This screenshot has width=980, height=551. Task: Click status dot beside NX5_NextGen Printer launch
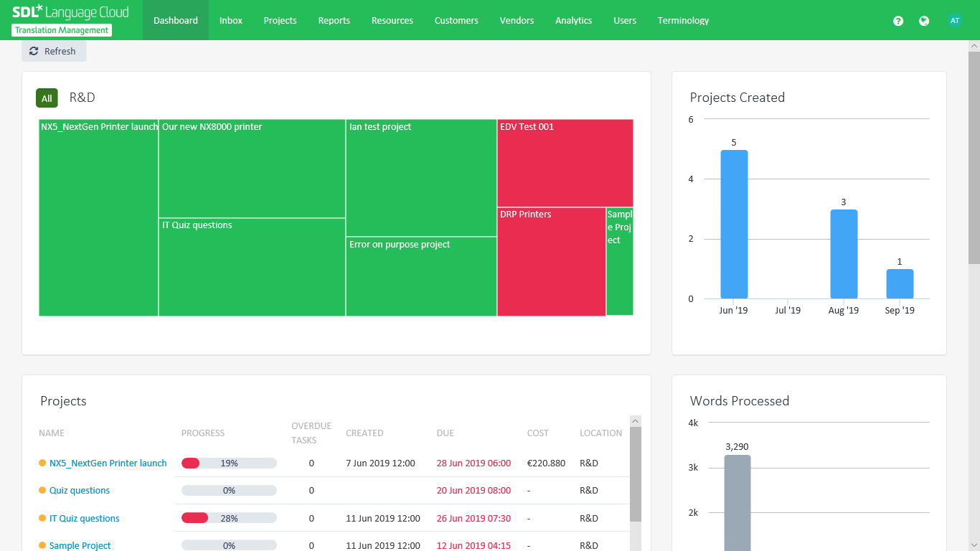point(42,463)
